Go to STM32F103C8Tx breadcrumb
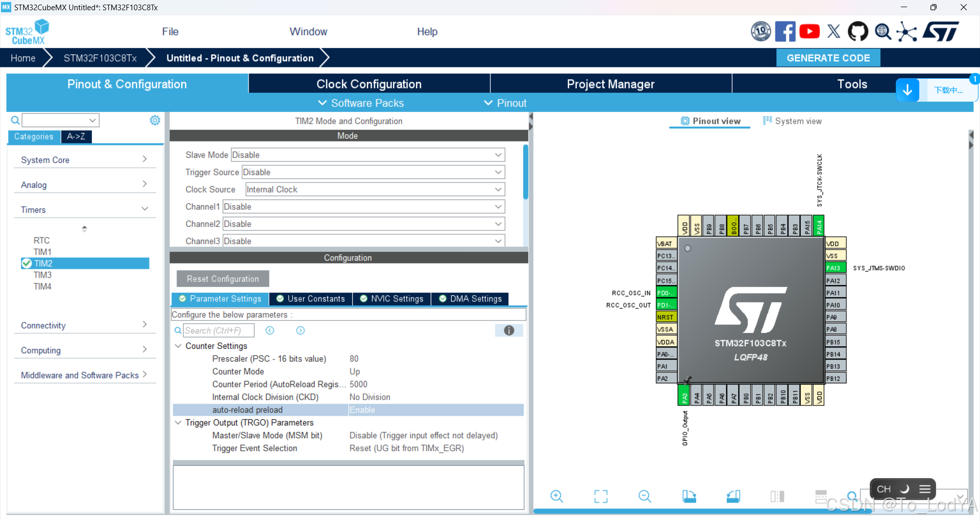The height and width of the screenshot is (521, 980). [100, 58]
